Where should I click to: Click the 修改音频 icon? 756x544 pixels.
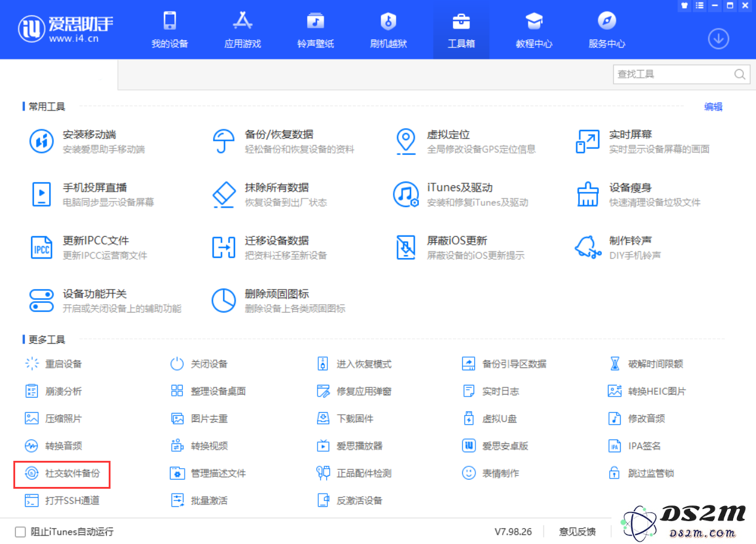pyautogui.click(x=615, y=418)
